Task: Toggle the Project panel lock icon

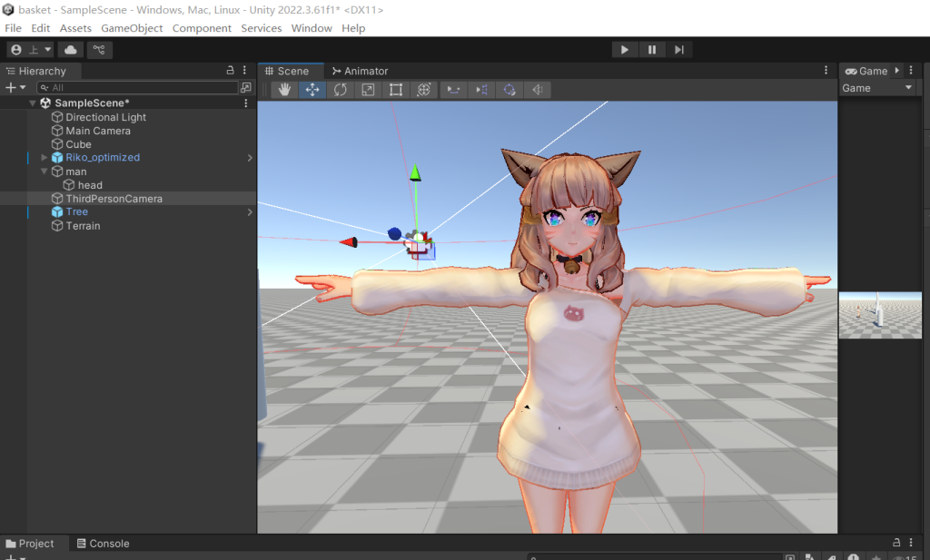Action: (x=898, y=543)
